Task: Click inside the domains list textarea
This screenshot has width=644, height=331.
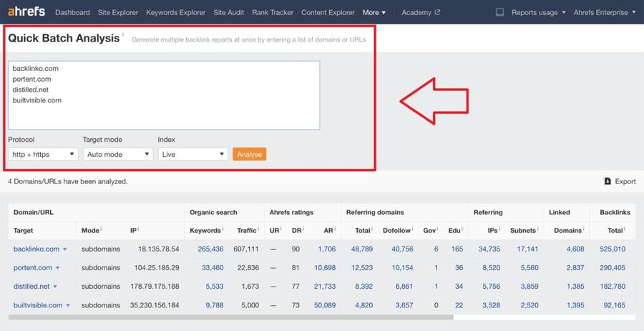Action: tap(164, 95)
